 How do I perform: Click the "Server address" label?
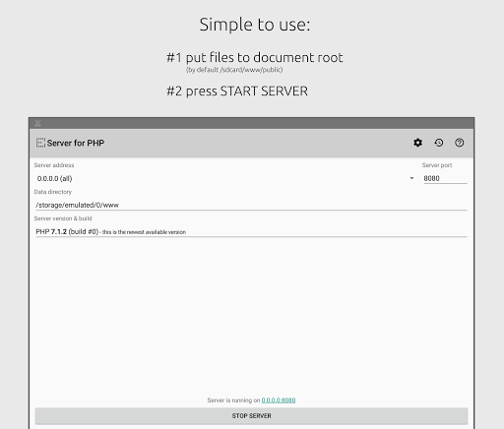pyautogui.click(x=54, y=165)
